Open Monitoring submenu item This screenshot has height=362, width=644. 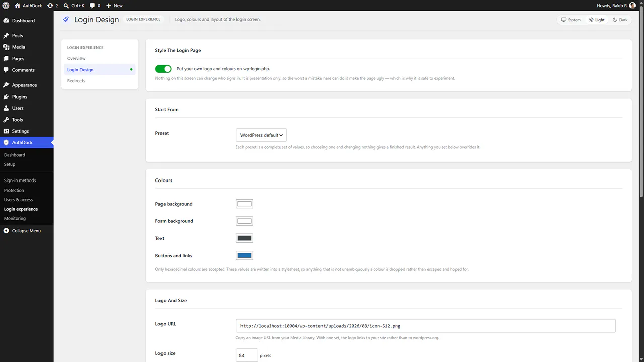[x=15, y=219]
